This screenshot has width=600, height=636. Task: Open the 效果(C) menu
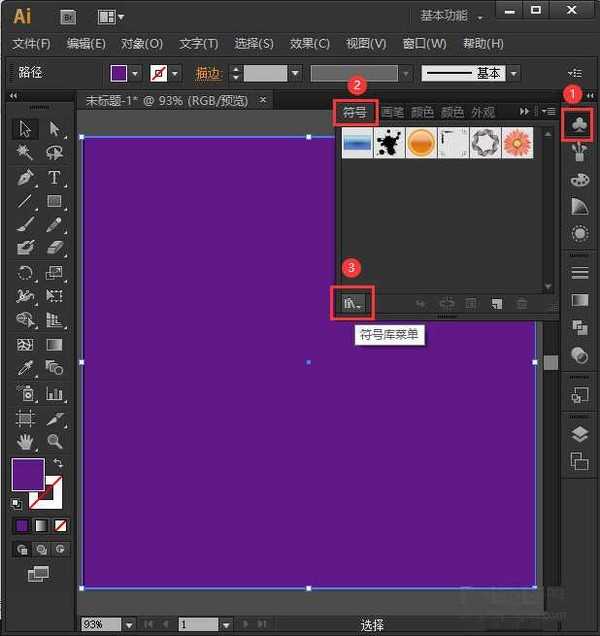(309, 44)
